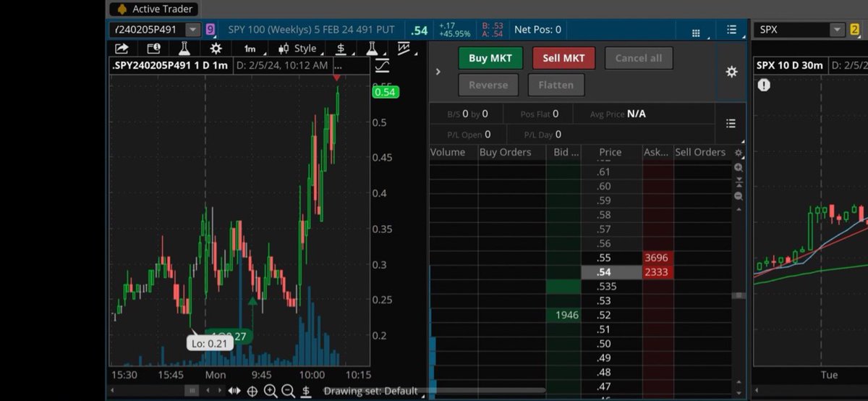Click ask size 2333 at .54

point(657,272)
